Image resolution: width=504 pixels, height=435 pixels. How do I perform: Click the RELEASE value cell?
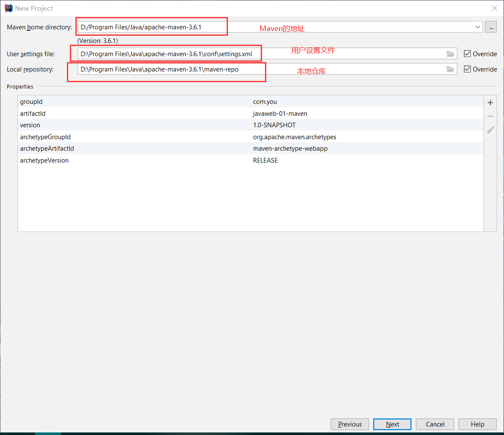pos(265,160)
